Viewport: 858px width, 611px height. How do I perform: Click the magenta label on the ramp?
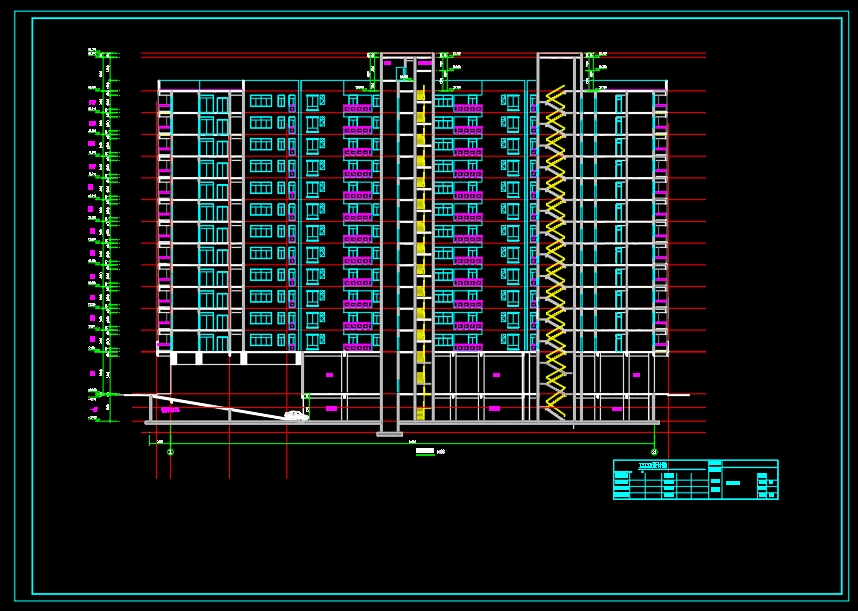click(x=171, y=410)
